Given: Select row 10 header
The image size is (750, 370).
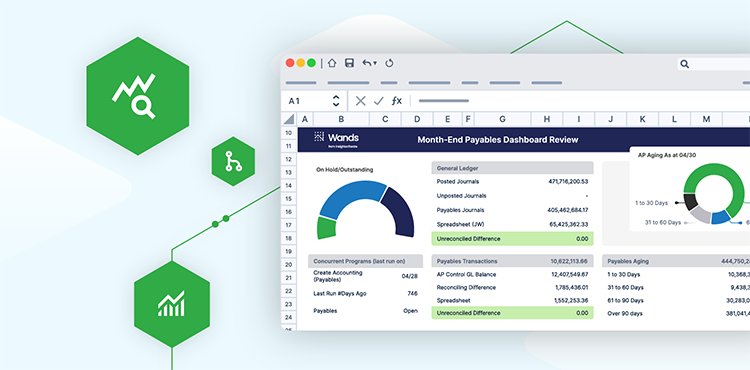Looking at the screenshot, I should coord(288,133).
